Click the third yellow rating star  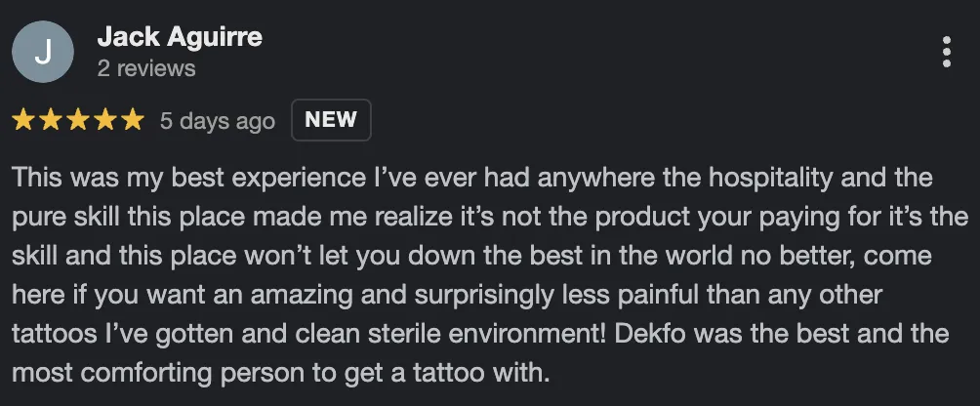tap(78, 121)
